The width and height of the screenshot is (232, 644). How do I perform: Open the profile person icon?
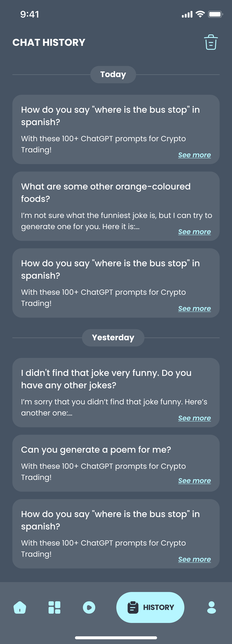pos(212,607)
